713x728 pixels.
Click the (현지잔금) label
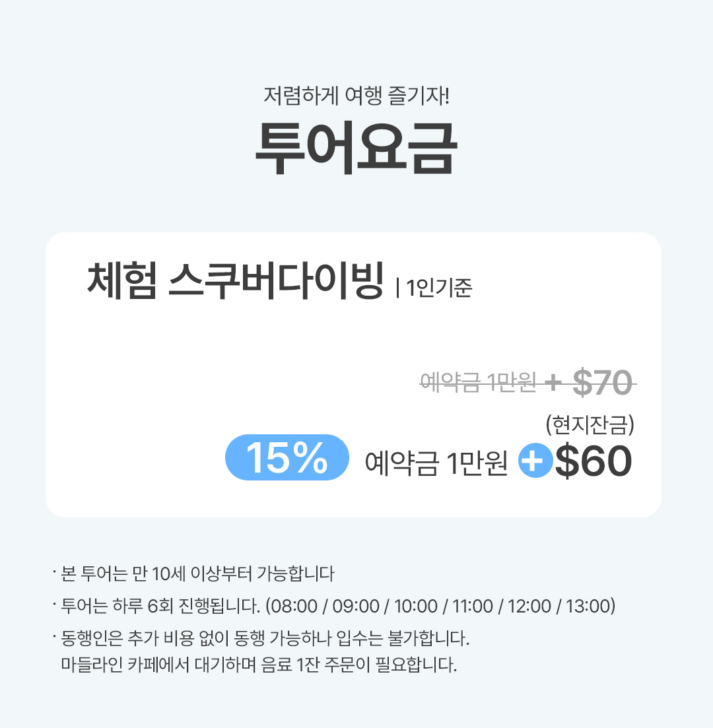pos(590,426)
